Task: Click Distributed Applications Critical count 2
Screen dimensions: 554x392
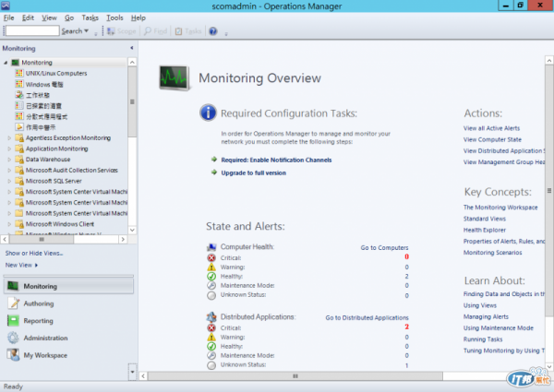Action: point(406,327)
